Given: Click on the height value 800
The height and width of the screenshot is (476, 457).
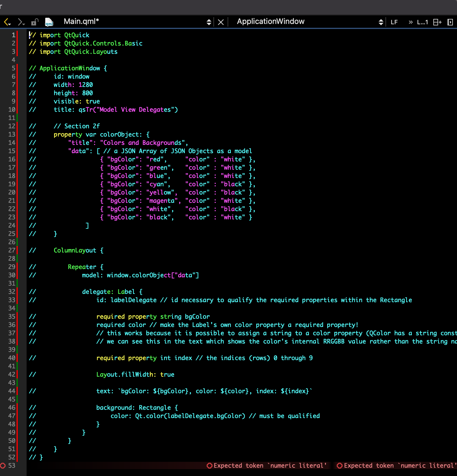Looking at the screenshot, I should click(x=87, y=93).
